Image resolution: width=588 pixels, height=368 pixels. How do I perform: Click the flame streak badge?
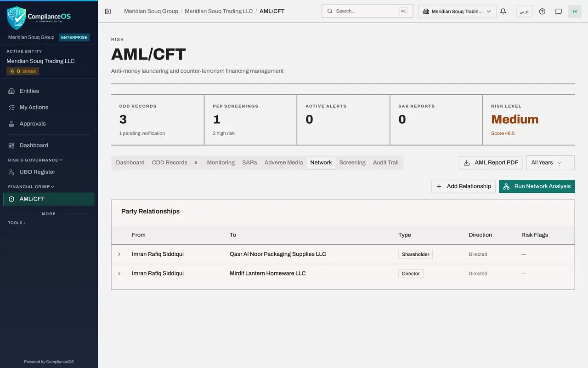coord(23,71)
